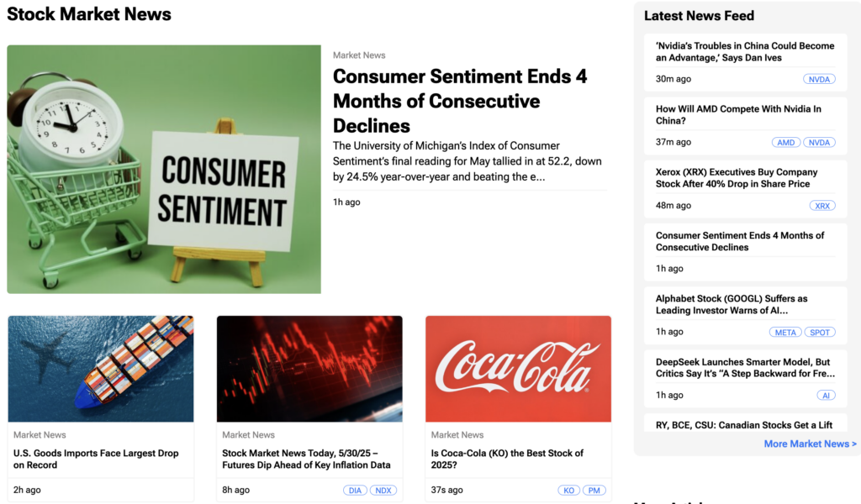The height and width of the screenshot is (504, 861).
Task: Click the red stock chart article image
Action: click(x=309, y=369)
